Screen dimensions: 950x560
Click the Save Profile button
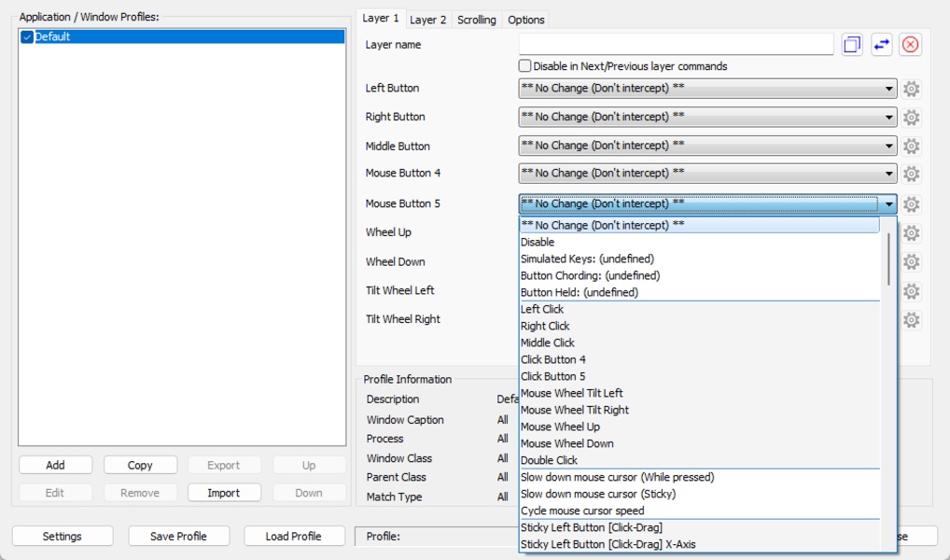[x=178, y=537]
